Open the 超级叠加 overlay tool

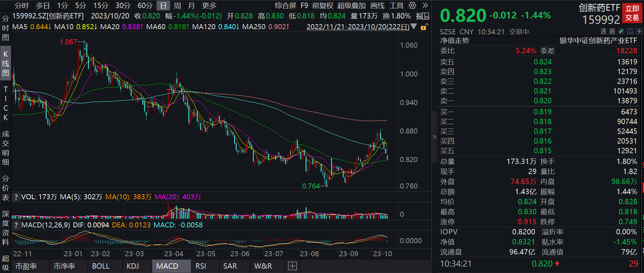click(351, 6)
